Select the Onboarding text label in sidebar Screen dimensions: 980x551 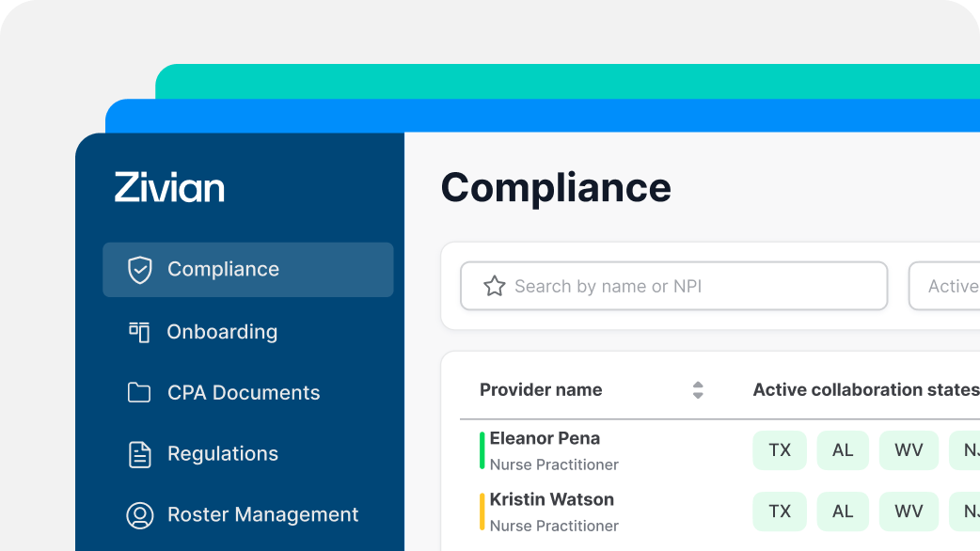[x=222, y=332]
